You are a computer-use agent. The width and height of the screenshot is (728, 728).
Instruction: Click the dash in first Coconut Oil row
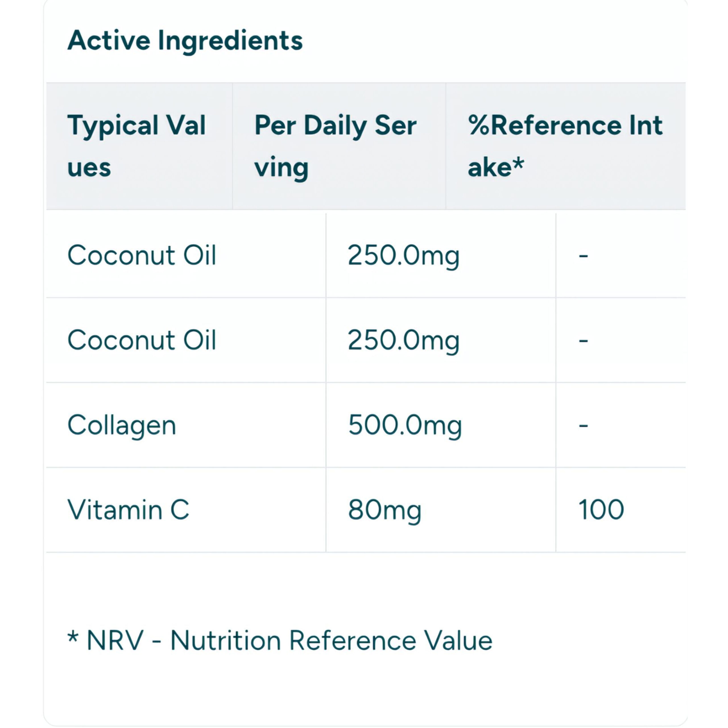point(583,256)
